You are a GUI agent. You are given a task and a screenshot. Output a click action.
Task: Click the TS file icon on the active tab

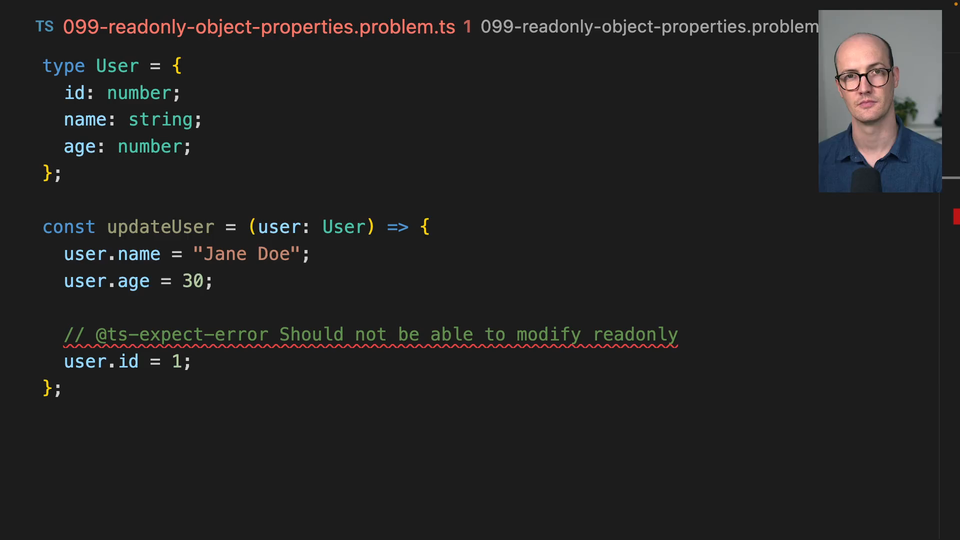click(44, 27)
